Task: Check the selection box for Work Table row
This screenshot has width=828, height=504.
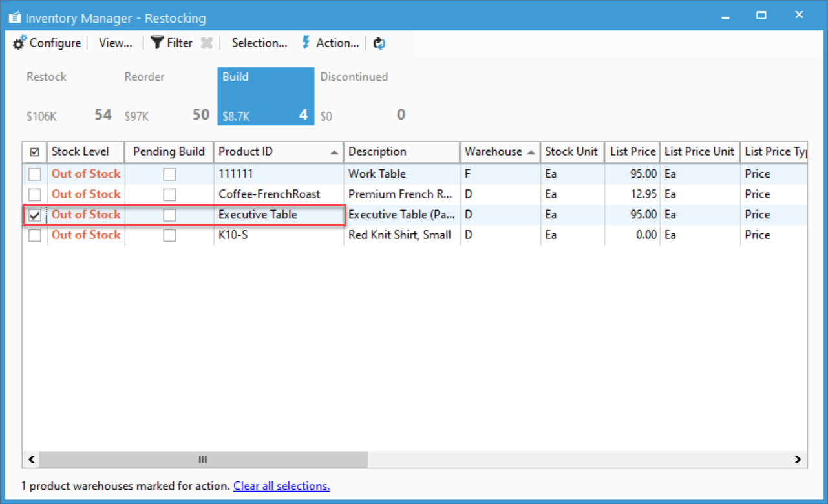Action: [35, 174]
